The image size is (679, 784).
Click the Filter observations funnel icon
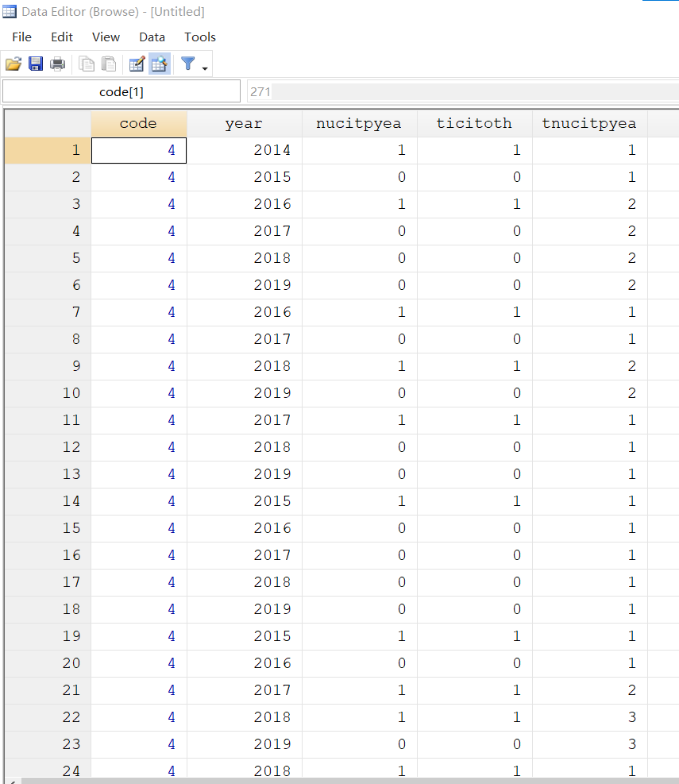[188, 64]
